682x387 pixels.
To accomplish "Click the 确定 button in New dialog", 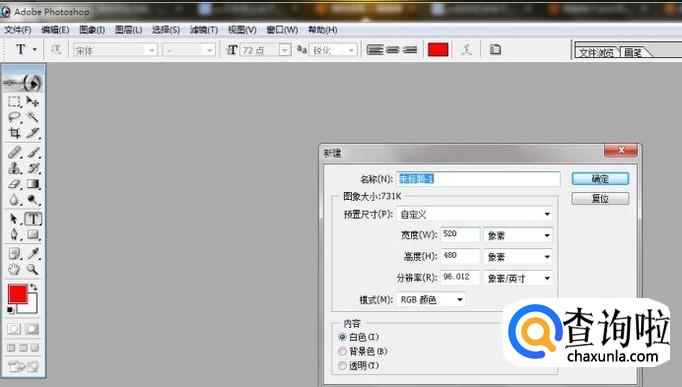I will tap(600, 179).
